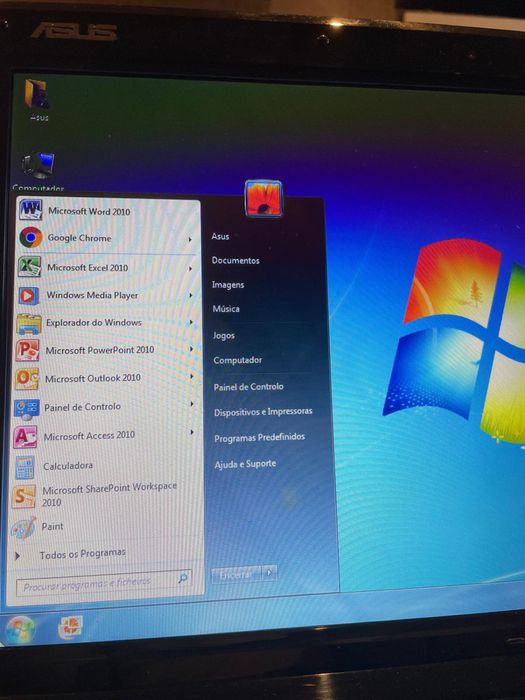The height and width of the screenshot is (700, 525).
Task: Select the Paint label
Action: [x=52, y=526]
